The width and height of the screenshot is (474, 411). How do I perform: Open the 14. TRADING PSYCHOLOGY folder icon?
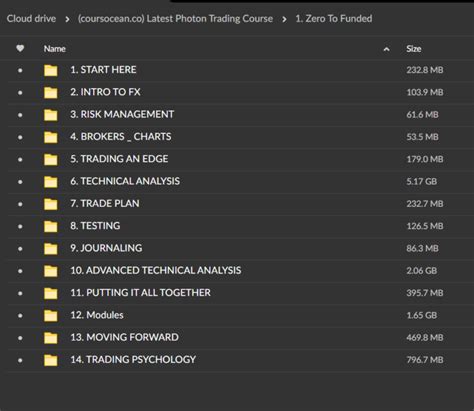point(51,360)
